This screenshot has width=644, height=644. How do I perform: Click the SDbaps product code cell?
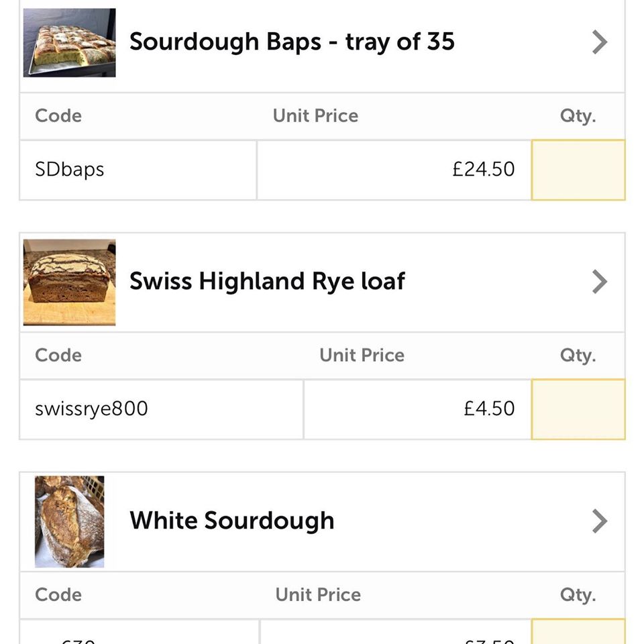click(138, 170)
